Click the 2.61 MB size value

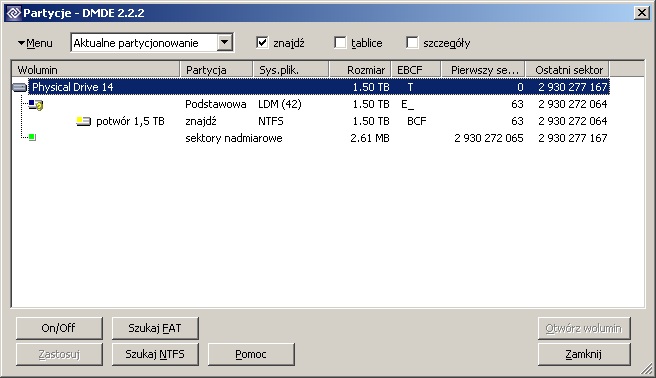370,138
